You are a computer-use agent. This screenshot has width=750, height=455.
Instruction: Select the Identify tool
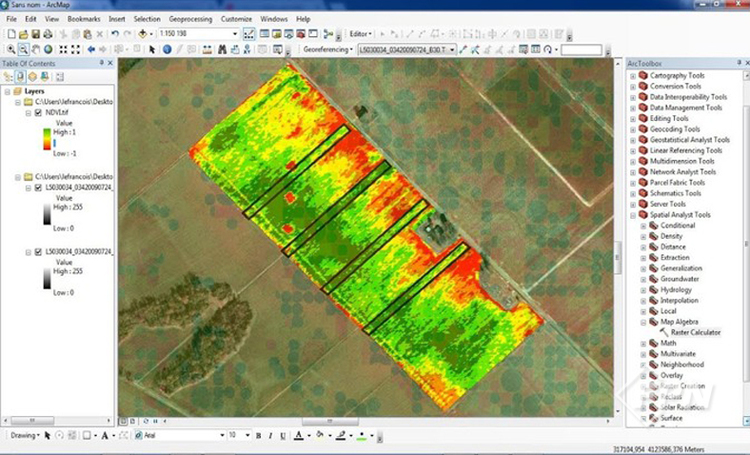pos(166,49)
